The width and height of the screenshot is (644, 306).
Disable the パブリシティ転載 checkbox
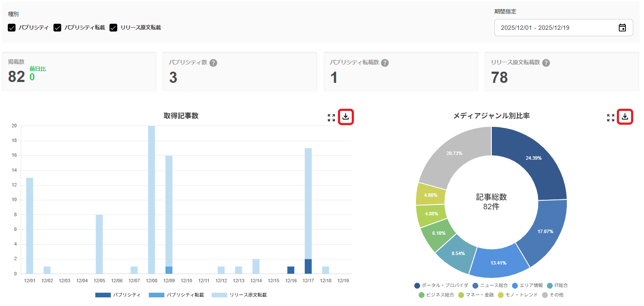tap(57, 27)
